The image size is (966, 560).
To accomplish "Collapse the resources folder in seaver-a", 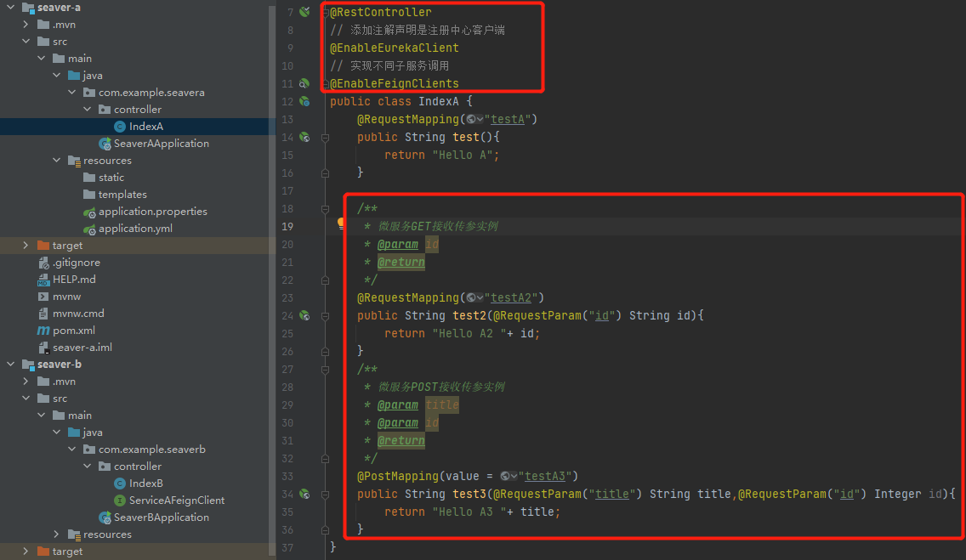I will click(58, 161).
